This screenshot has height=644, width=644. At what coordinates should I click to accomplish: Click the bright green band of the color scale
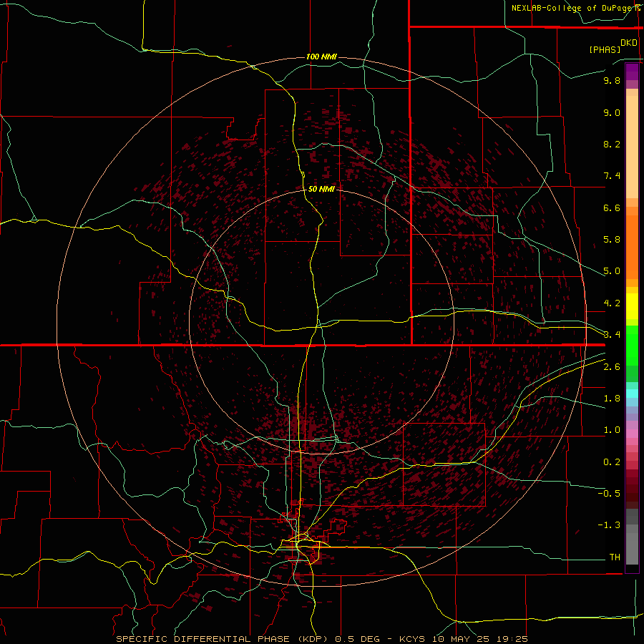[x=632, y=346]
